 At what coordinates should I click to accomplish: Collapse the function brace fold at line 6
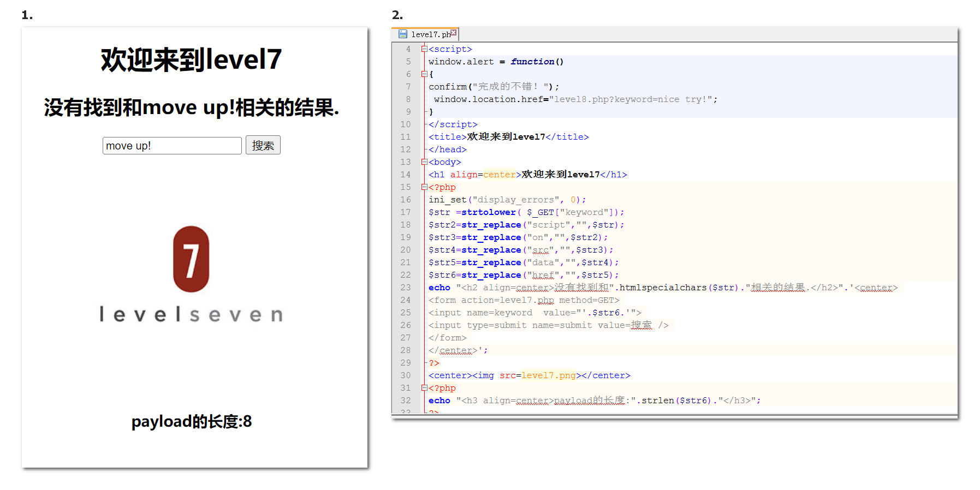(x=424, y=74)
